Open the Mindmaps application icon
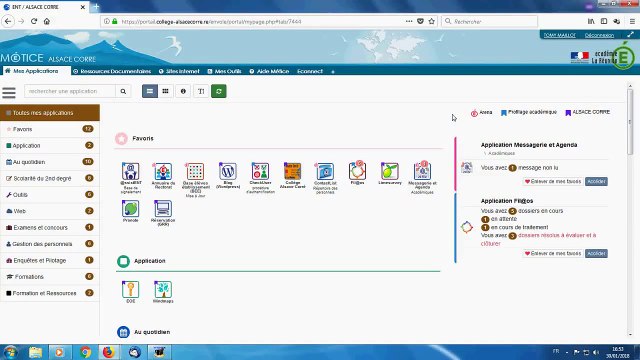Screen dimensions: 640x360 coord(163,289)
